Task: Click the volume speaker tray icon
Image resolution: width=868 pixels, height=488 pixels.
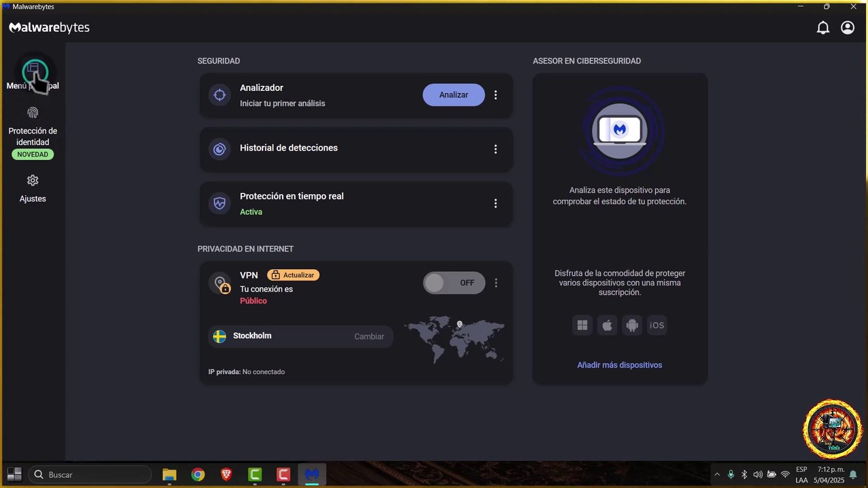Action: tap(757, 474)
